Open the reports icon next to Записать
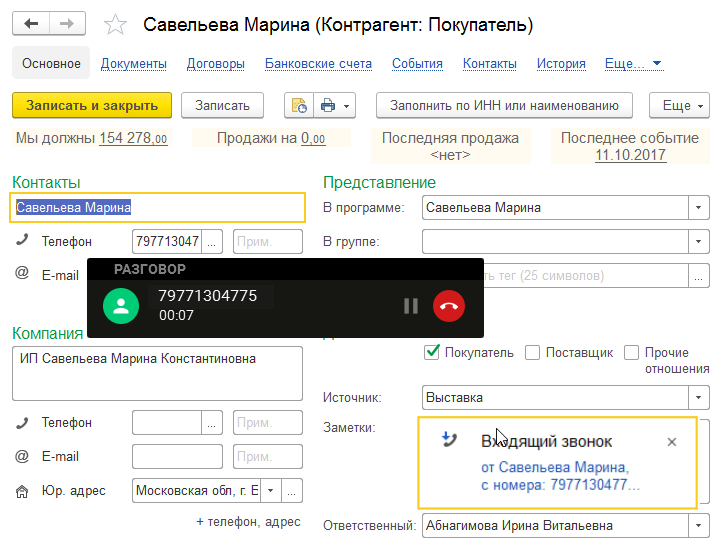The width and height of the screenshot is (715, 548). point(297,105)
